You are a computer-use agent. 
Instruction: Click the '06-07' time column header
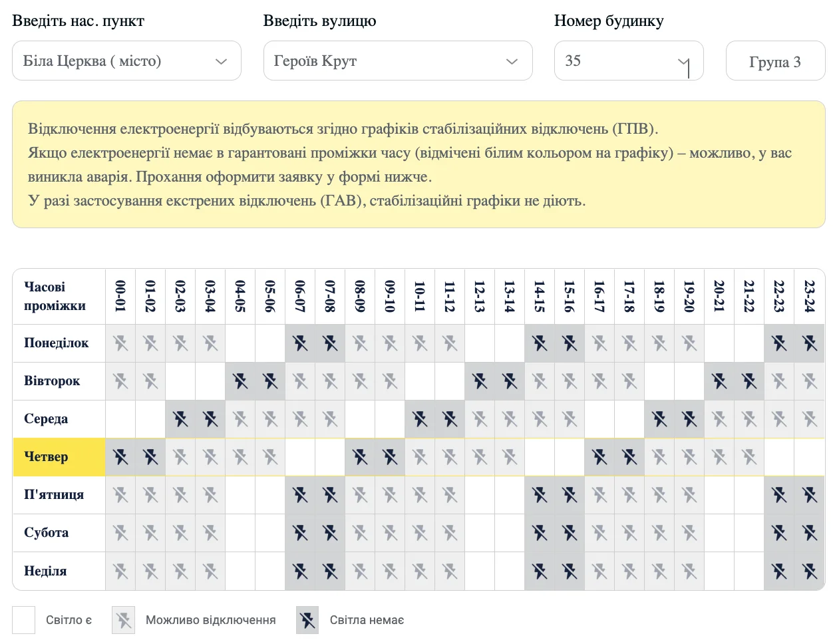click(x=300, y=297)
